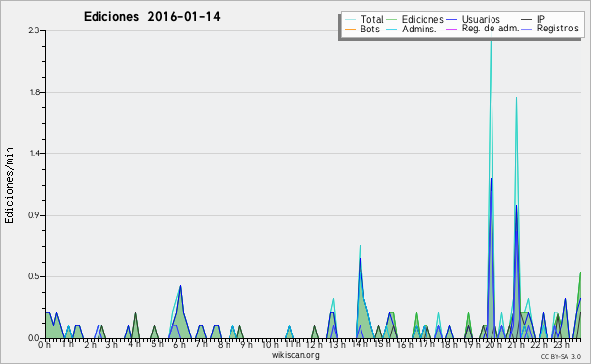Click the green line swatch beside 'Ediciones' legend
Image resolution: width=591 pixels, height=364 pixels.
click(x=392, y=20)
